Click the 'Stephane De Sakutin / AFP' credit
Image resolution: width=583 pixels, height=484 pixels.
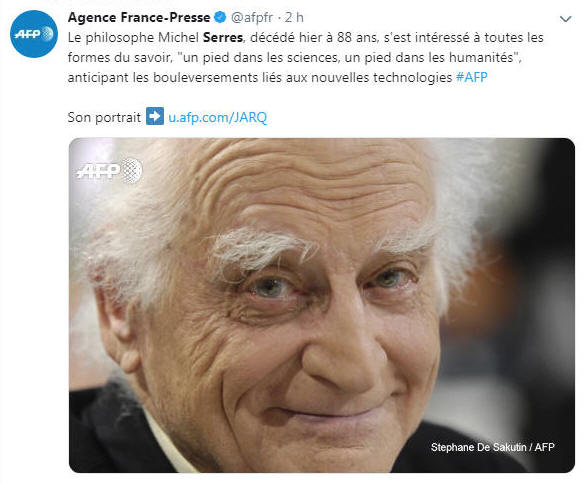tap(492, 447)
